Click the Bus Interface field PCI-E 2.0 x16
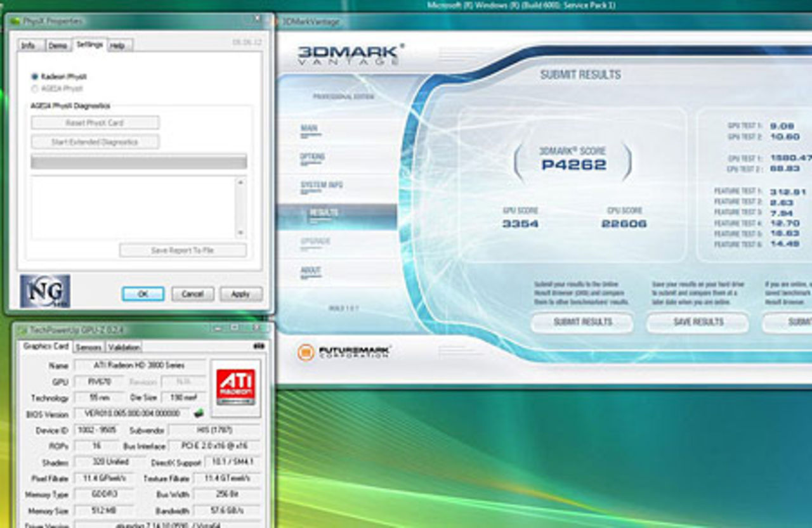 pyautogui.click(x=214, y=446)
